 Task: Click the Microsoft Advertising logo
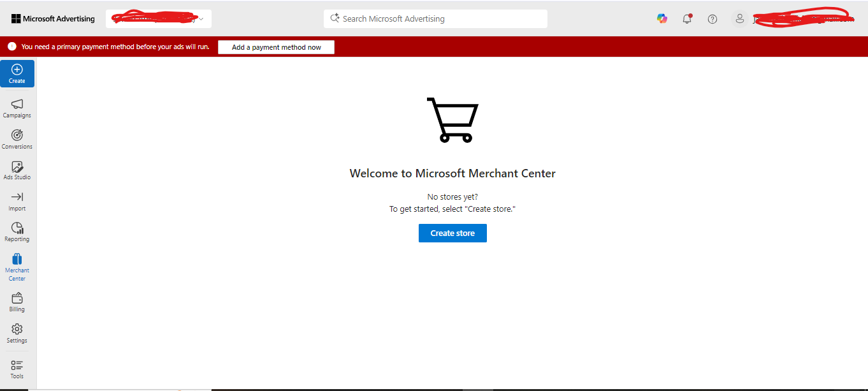pos(53,18)
